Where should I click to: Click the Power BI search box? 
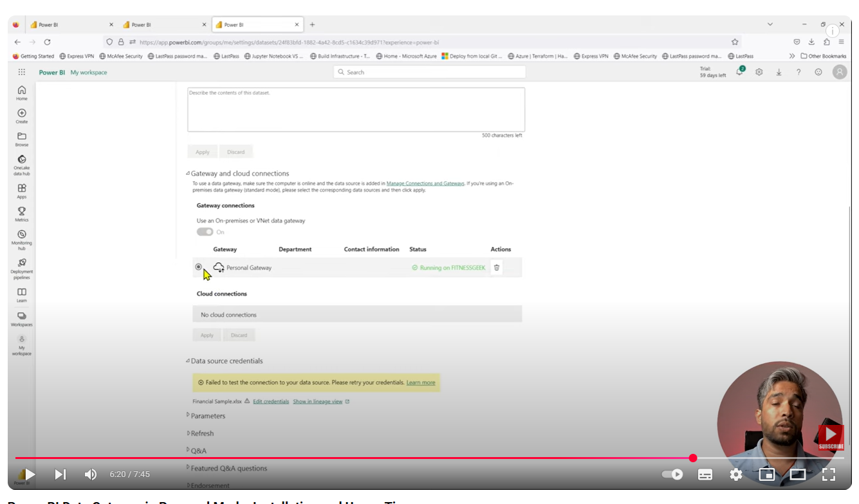(430, 72)
